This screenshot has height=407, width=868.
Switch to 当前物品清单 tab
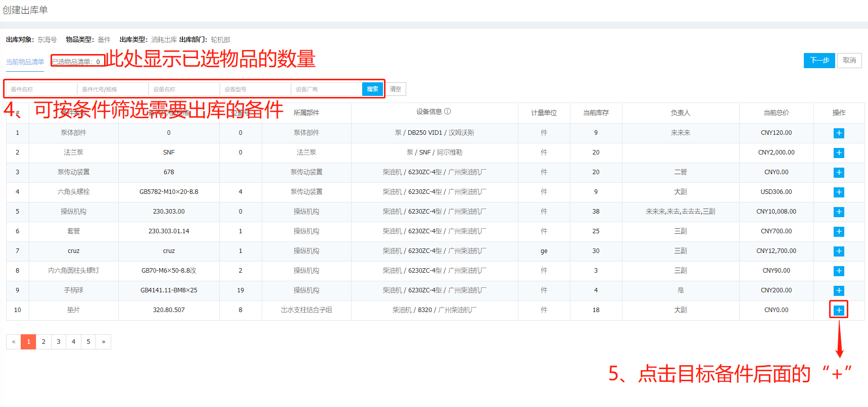25,62
